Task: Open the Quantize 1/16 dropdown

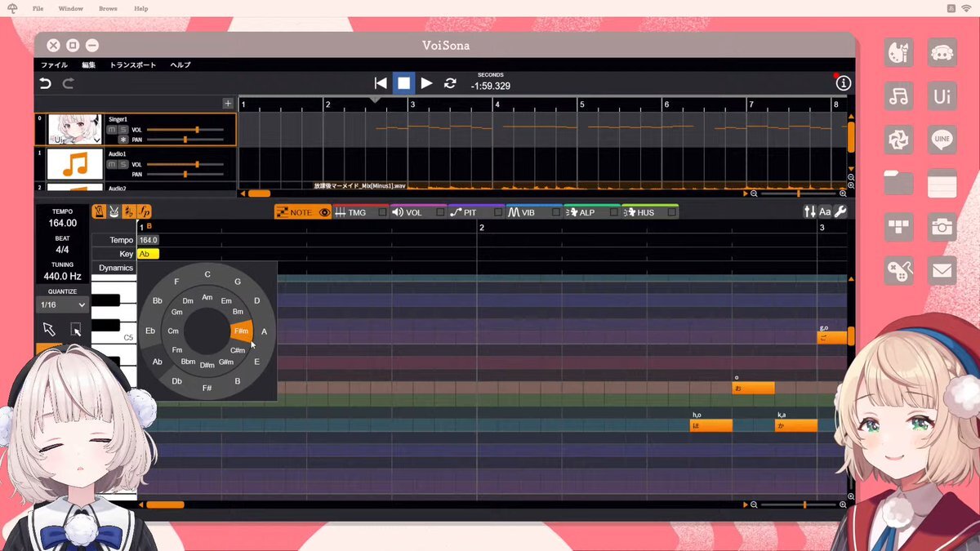Action: tap(63, 304)
